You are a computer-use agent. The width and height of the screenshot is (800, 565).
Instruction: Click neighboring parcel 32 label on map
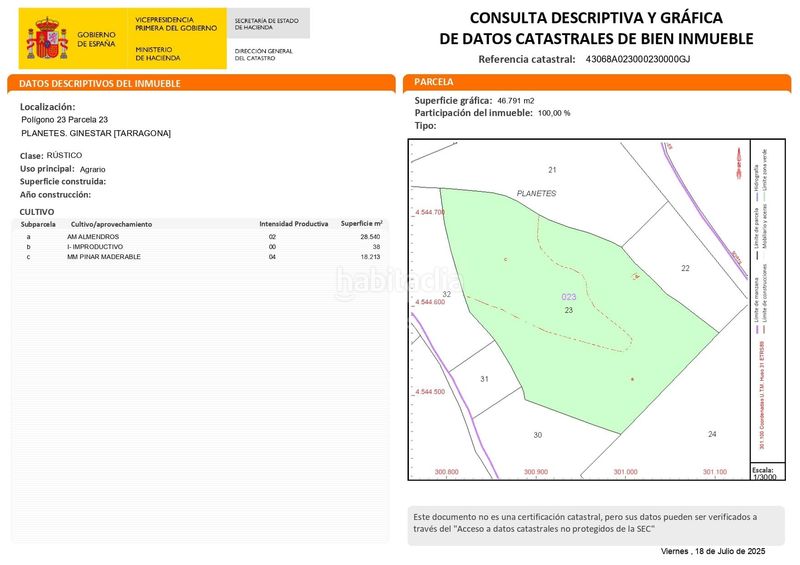coord(446,294)
